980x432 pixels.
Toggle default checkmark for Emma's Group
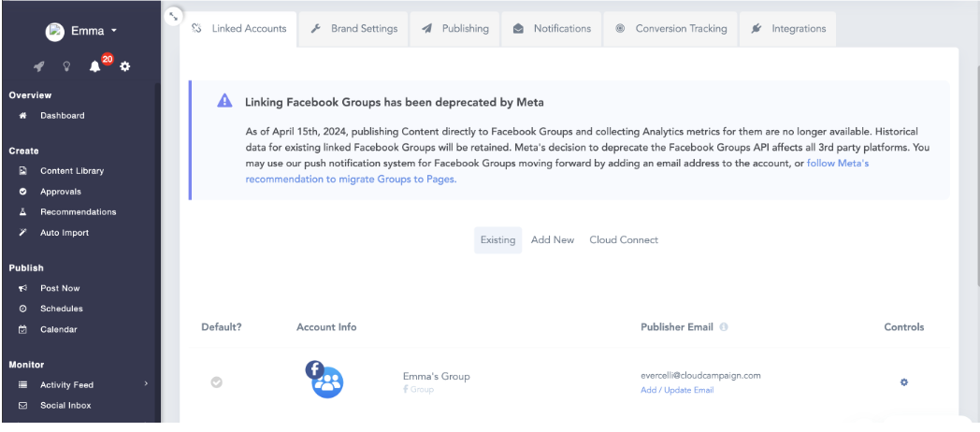point(216,382)
